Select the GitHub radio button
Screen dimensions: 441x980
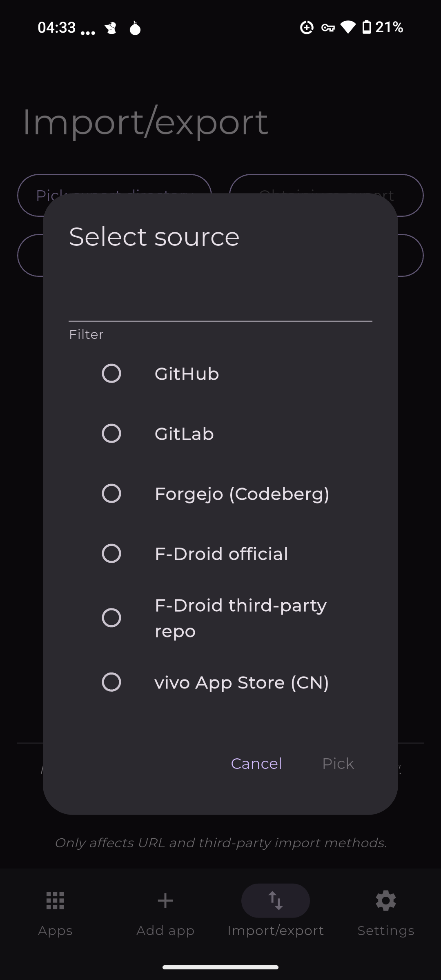tap(111, 374)
